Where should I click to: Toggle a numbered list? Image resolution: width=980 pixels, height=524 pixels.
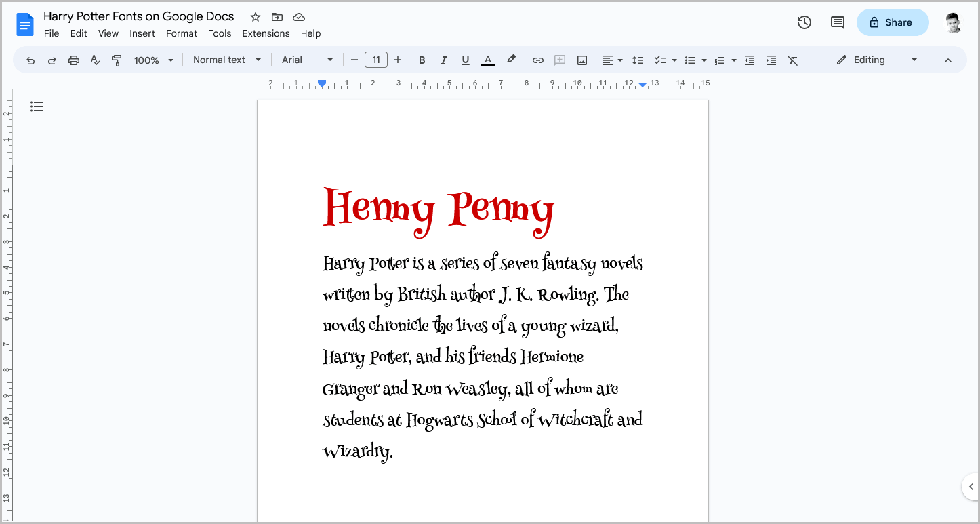(720, 60)
